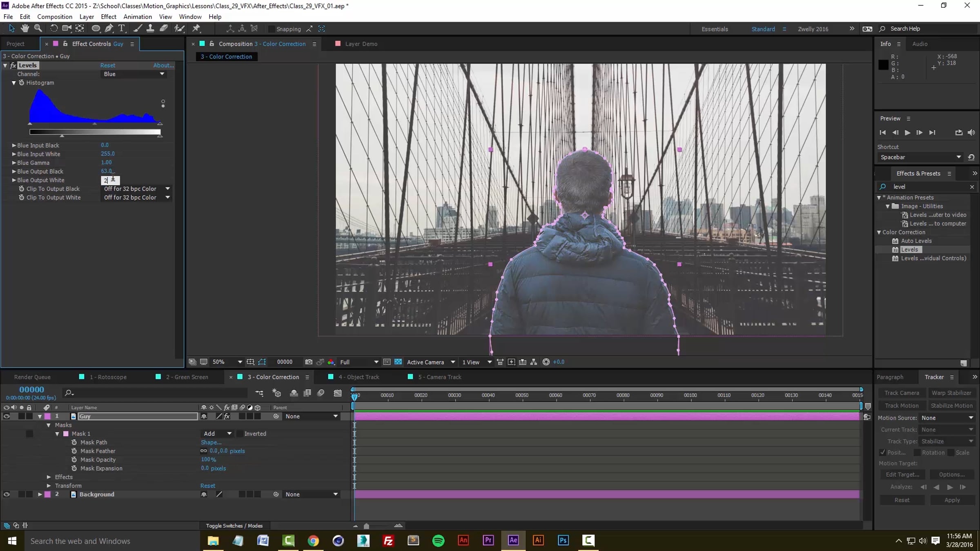Select the Pen tool in toolbar
The width and height of the screenshot is (980, 551).
pos(109,28)
